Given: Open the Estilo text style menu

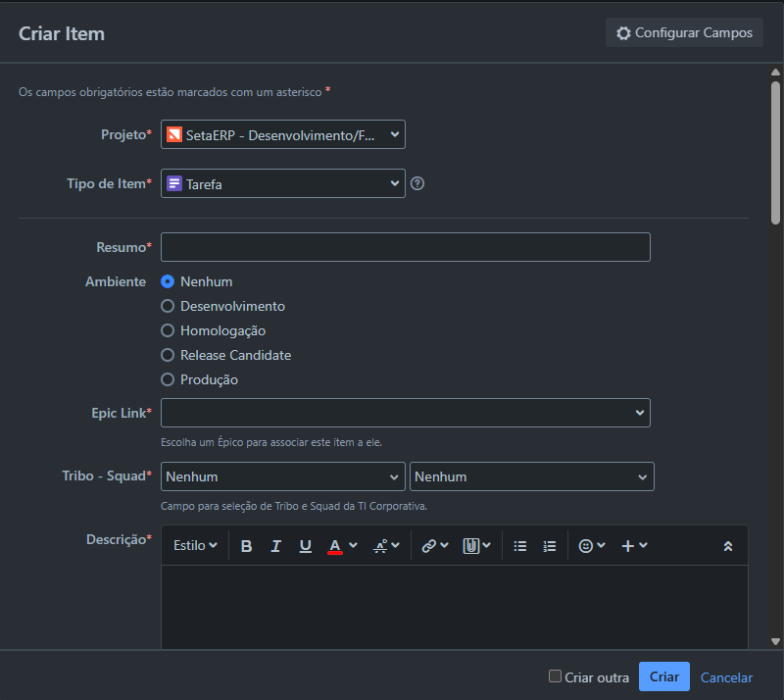Looking at the screenshot, I should tap(195, 546).
